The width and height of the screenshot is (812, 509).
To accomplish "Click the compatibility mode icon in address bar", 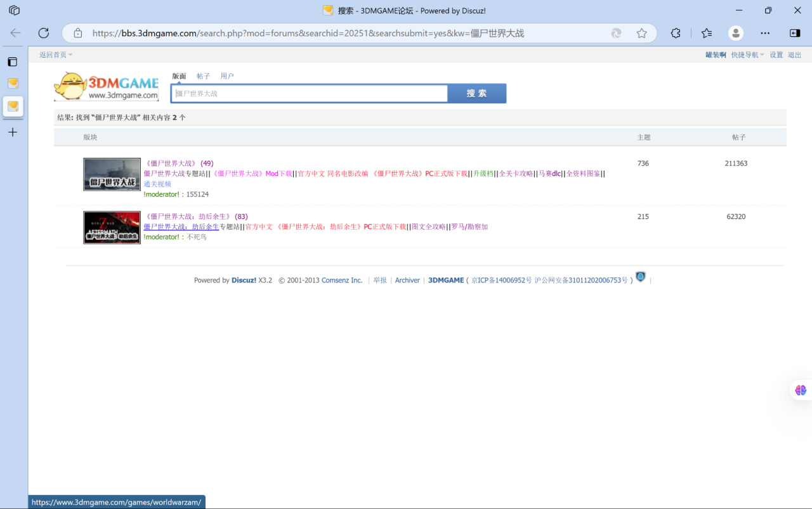I will click(x=615, y=33).
